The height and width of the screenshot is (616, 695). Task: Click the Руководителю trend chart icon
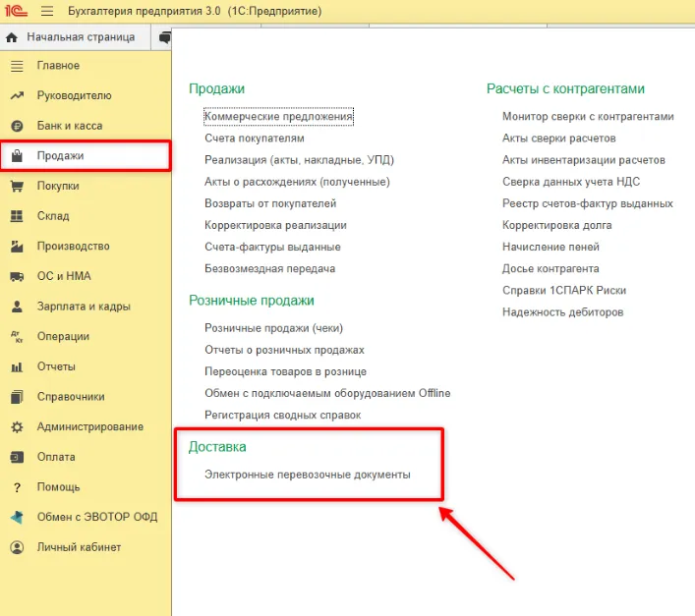coord(17,95)
